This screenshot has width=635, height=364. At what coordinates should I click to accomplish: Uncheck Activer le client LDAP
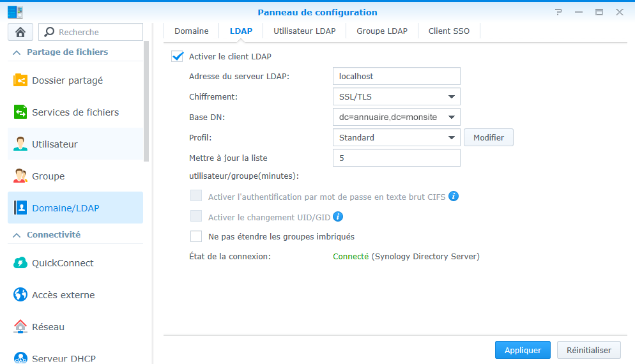pyautogui.click(x=178, y=56)
